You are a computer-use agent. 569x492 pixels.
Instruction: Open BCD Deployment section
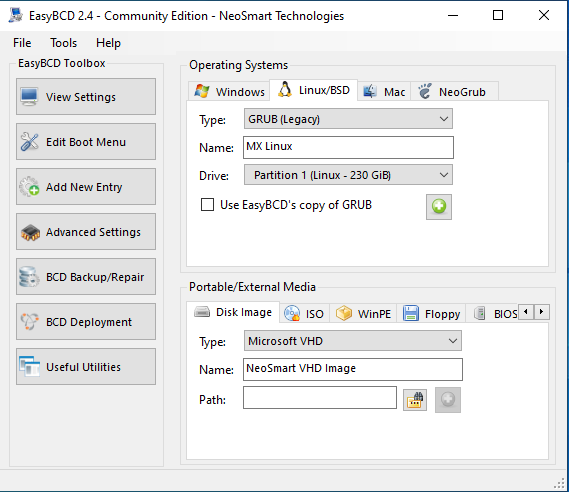tap(86, 322)
